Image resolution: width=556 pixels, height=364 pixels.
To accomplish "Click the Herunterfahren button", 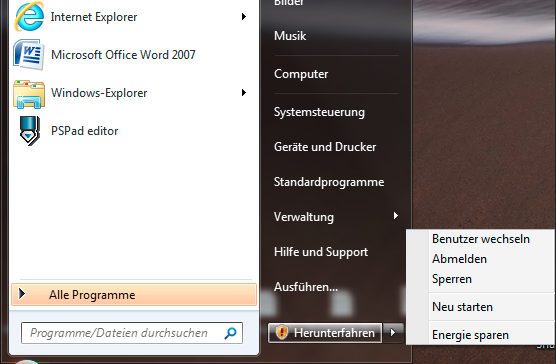I will pos(325,332).
